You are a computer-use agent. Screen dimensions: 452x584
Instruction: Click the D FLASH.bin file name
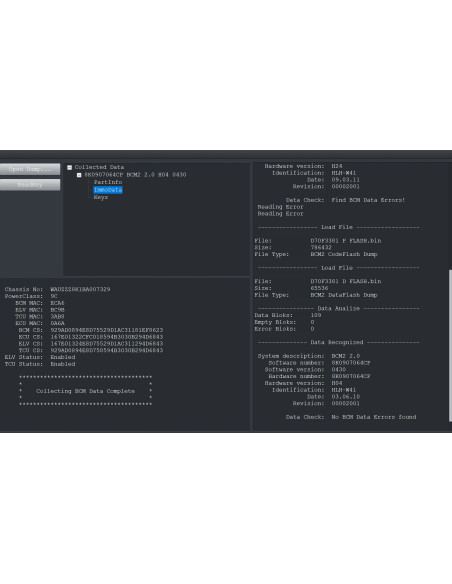pos(346,282)
